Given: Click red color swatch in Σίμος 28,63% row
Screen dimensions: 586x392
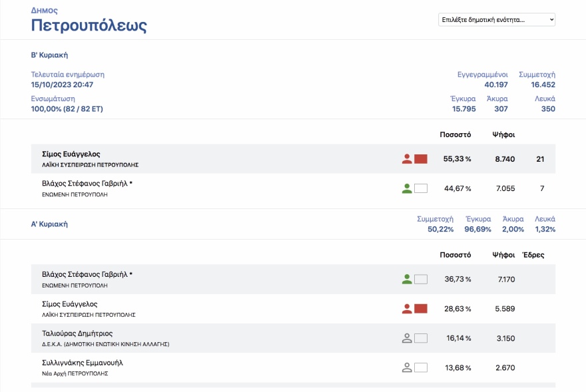Looking at the screenshot, I should click(x=421, y=309).
